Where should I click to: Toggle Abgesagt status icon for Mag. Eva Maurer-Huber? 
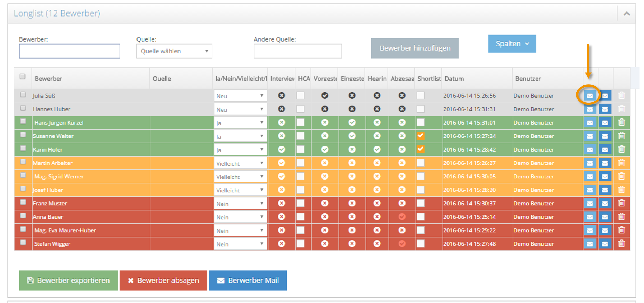[x=402, y=230]
